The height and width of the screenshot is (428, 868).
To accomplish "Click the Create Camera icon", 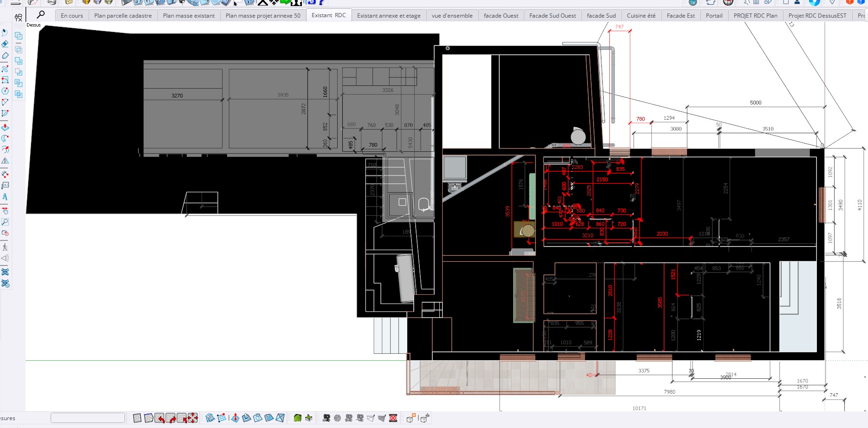I will [x=326, y=418].
